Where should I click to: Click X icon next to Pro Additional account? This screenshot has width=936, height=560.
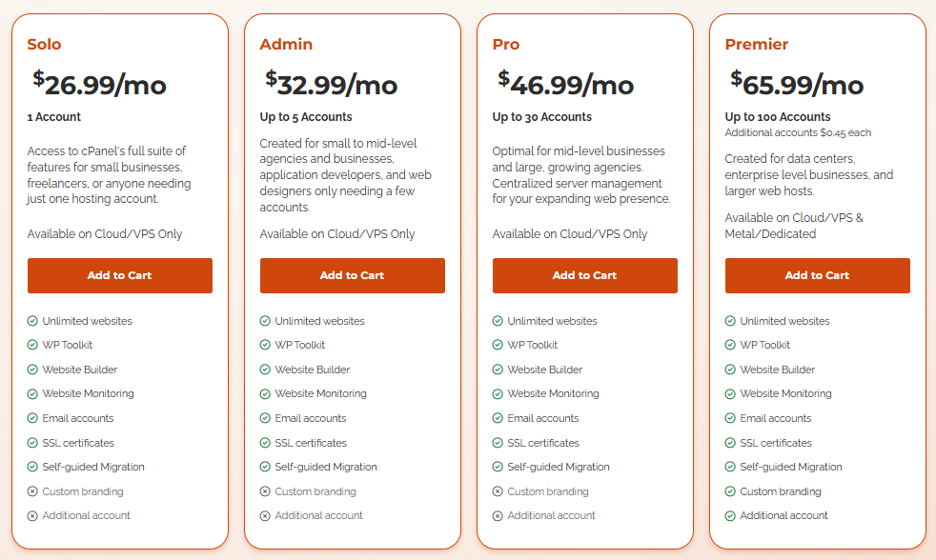(498, 515)
